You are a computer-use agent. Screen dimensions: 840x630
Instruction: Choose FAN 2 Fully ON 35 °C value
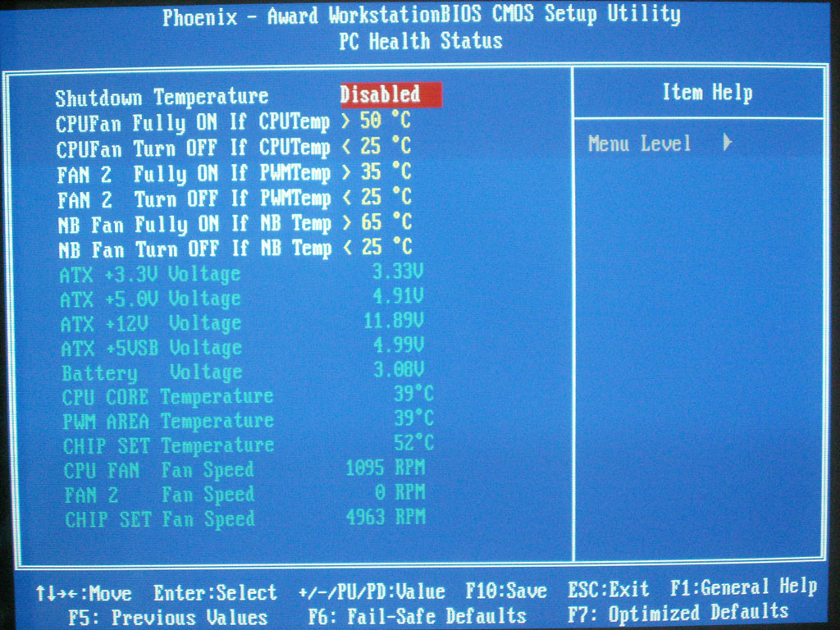tap(385, 172)
